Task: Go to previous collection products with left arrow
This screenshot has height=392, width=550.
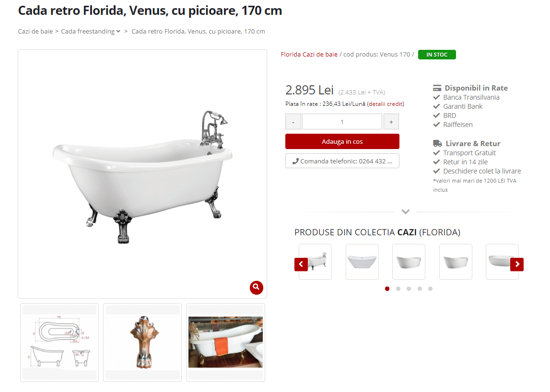Action: tap(301, 265)
